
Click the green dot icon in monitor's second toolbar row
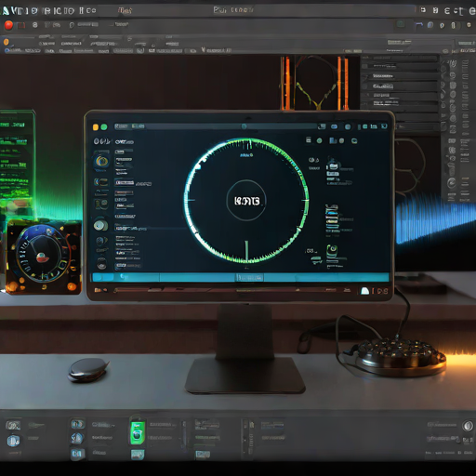point(319,141)
